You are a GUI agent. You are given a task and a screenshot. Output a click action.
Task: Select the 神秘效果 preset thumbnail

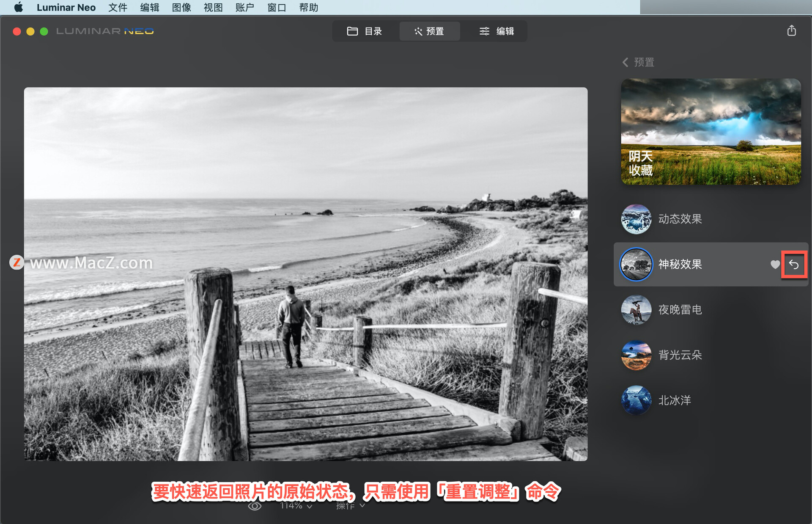tap(636, 264)
